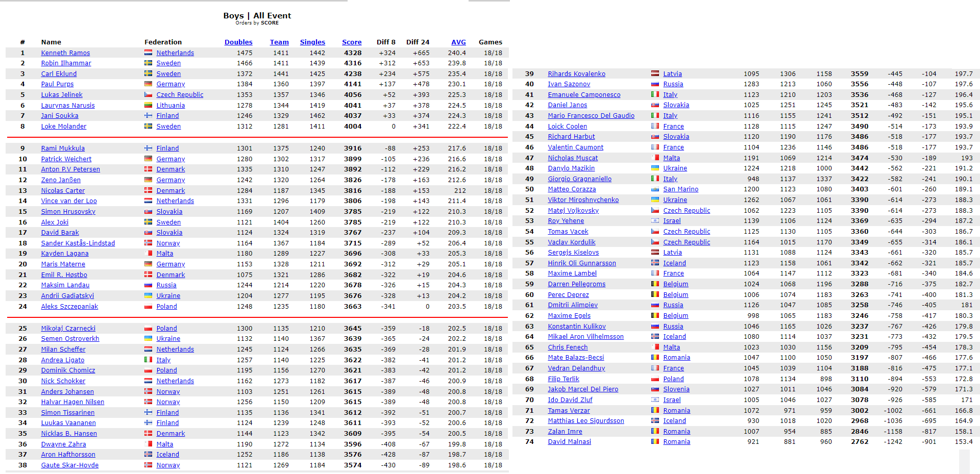The height and width of the screenshot is (474, 980).
Task: Click the San Marino flag by Matteo Corazza
Action: pos(655,189)
